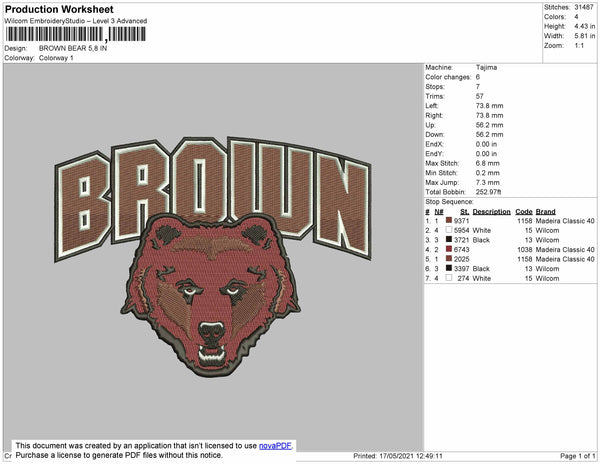Click the Left value '73.8 mm'
This screenshot has height=464, width=600.
click(489, 106)
